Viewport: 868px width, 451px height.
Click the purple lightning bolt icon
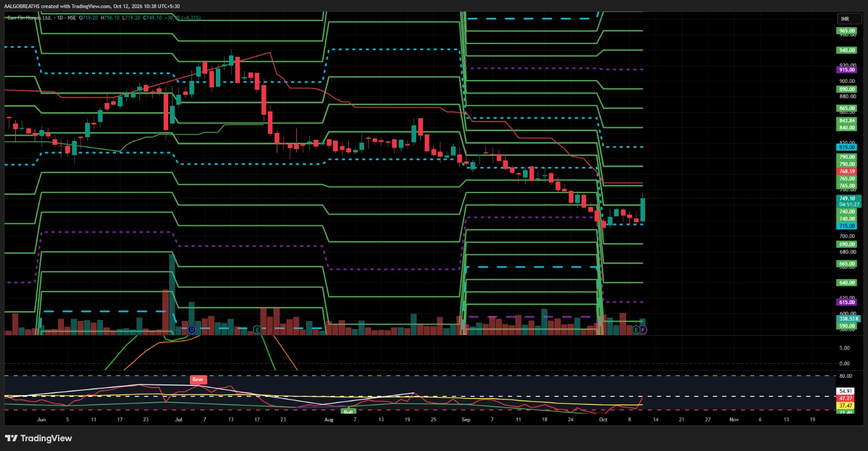click(x=643, y=330)
